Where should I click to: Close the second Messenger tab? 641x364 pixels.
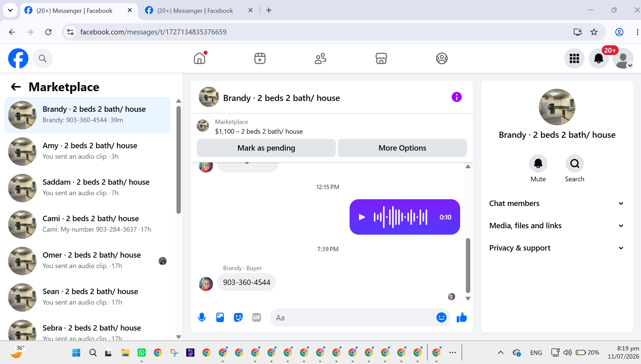[251, 10]
